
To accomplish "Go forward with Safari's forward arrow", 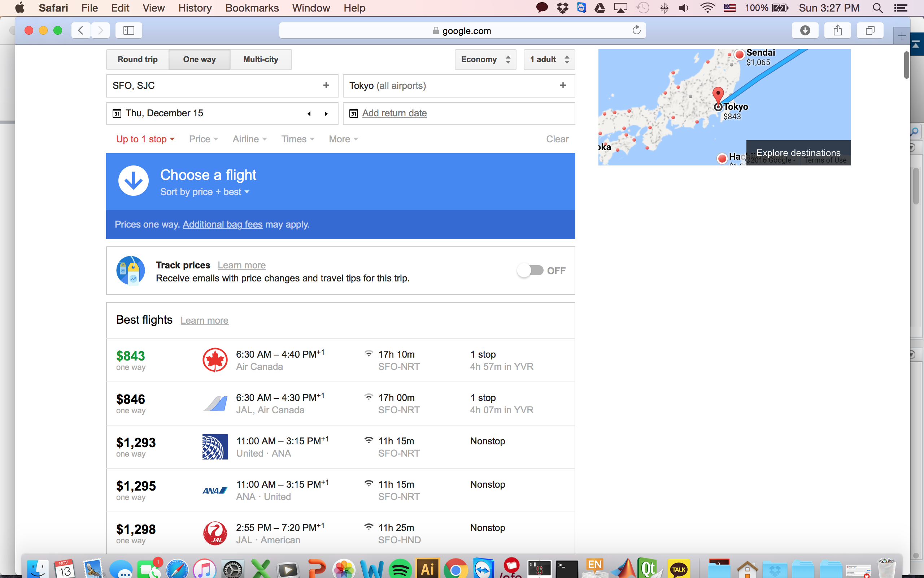I will (100, 30).
